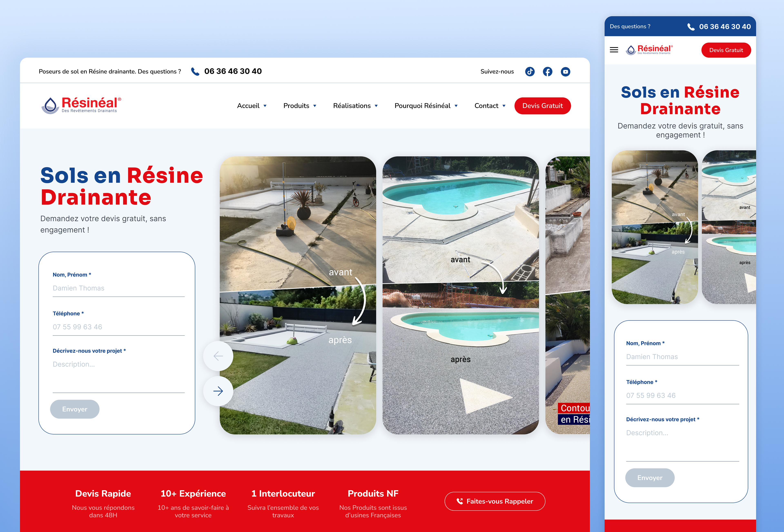This screenshot has height=532, width=784.
Task: Expand the Produits dropdown arrow
Action: coord(315,106)
